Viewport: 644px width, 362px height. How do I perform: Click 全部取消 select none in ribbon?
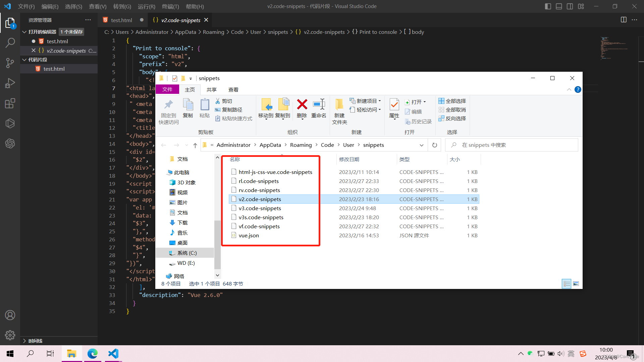[x=452, y=110]
